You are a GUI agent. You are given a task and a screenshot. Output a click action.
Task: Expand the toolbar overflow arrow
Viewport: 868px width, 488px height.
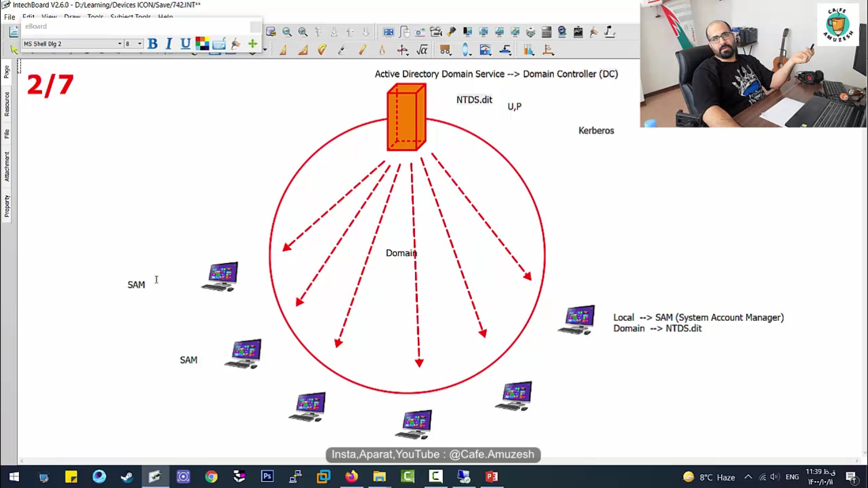point(265,50)
